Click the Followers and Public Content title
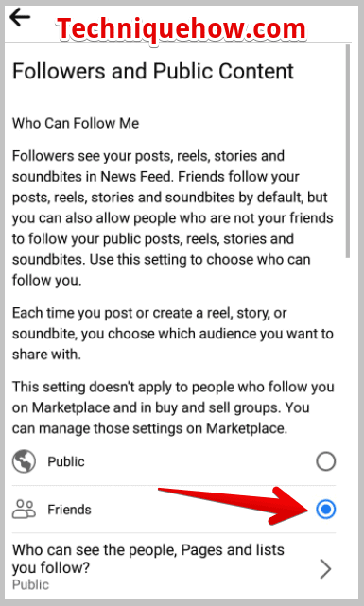The height and width of the screenshot is (606, 364). (153, 71)
